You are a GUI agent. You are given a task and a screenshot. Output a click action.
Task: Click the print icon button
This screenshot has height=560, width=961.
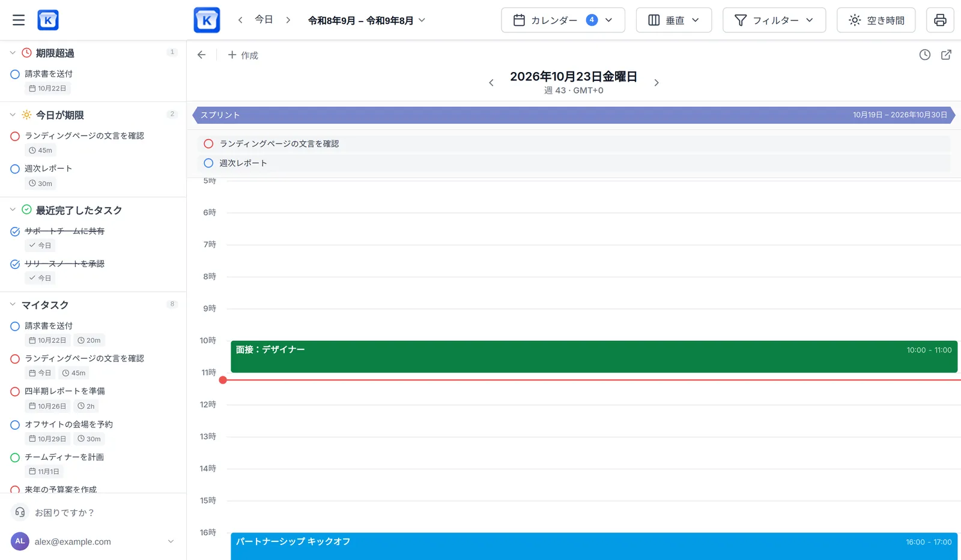(940, 20)
